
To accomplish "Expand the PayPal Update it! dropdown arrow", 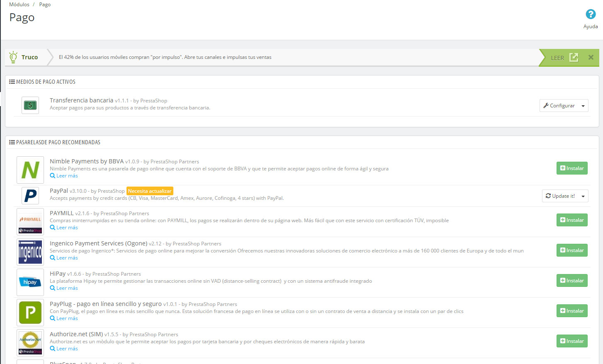I will click(x=583, y=196).
